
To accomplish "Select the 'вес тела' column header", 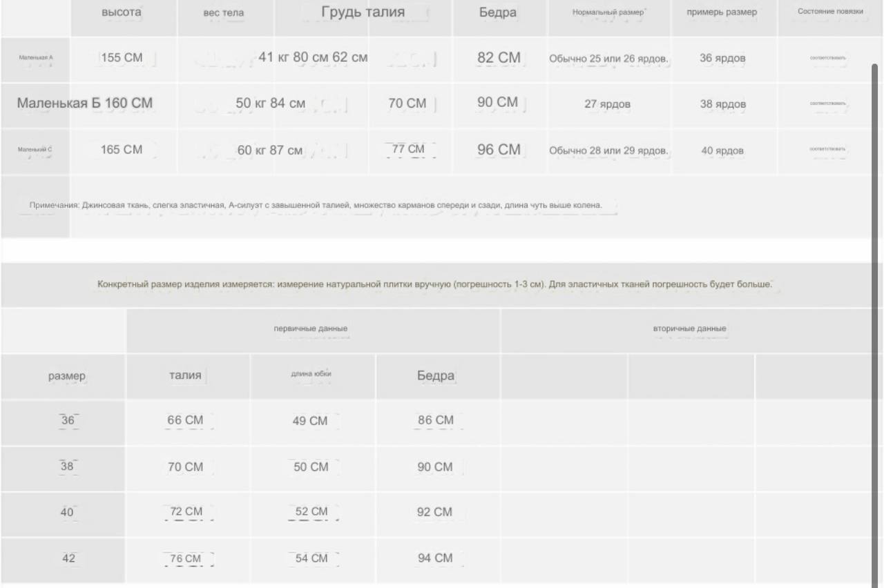I will (223, 13).
